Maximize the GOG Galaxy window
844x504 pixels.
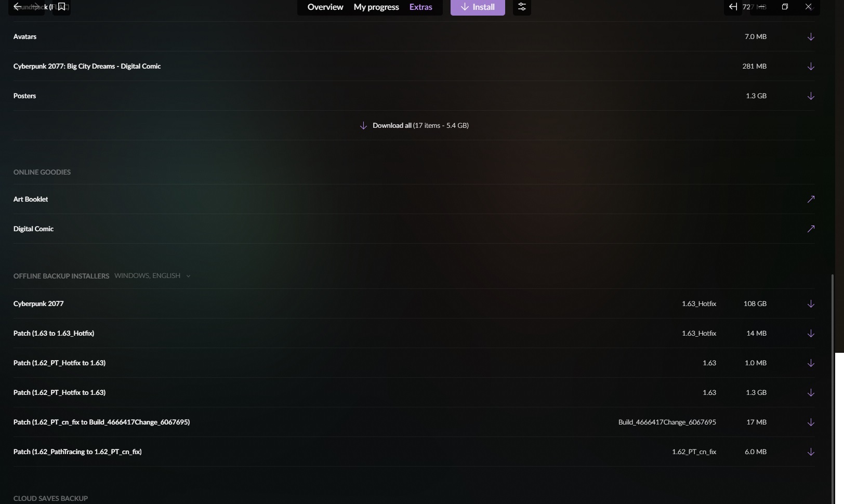point(785,7)
